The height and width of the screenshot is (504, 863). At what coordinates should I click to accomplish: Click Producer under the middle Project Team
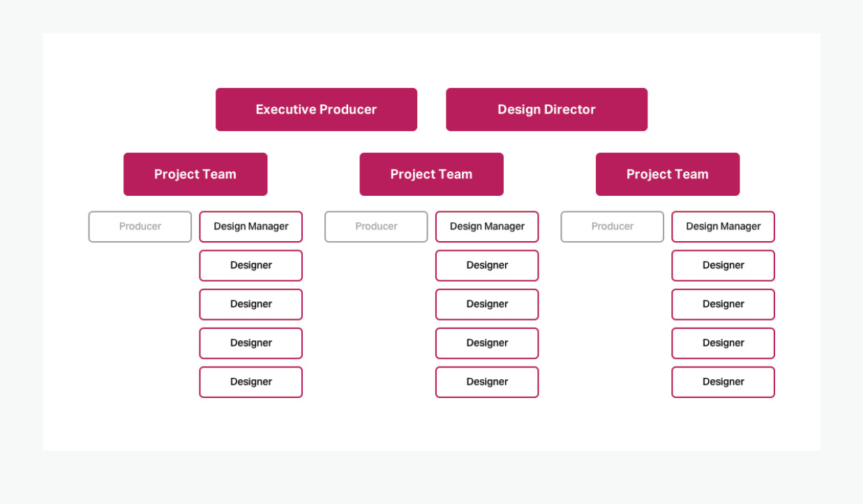tap(376, 227)
